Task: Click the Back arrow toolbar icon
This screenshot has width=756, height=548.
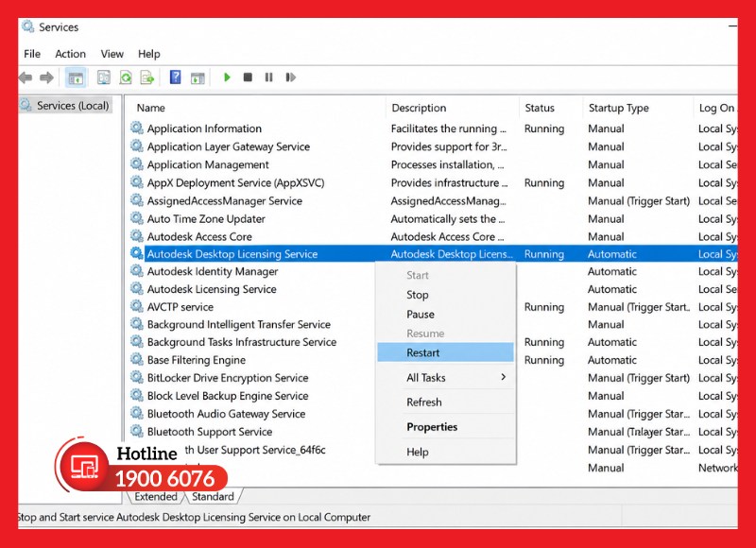Action: (x=26, y=77)
